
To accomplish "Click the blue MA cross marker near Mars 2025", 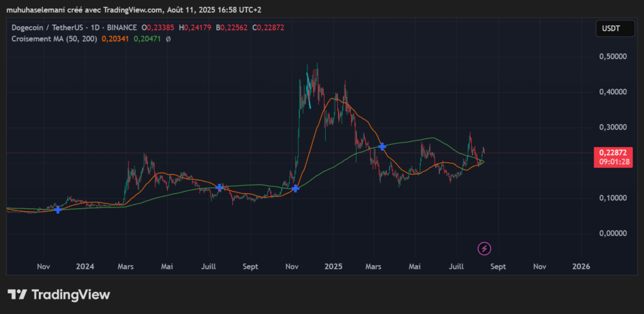I will (382, 146).
